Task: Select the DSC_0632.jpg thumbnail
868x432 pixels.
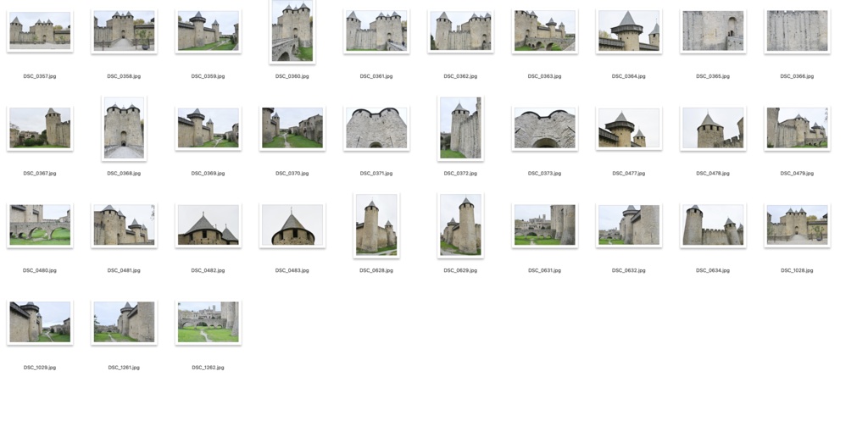Action: (x=629, y=225)
